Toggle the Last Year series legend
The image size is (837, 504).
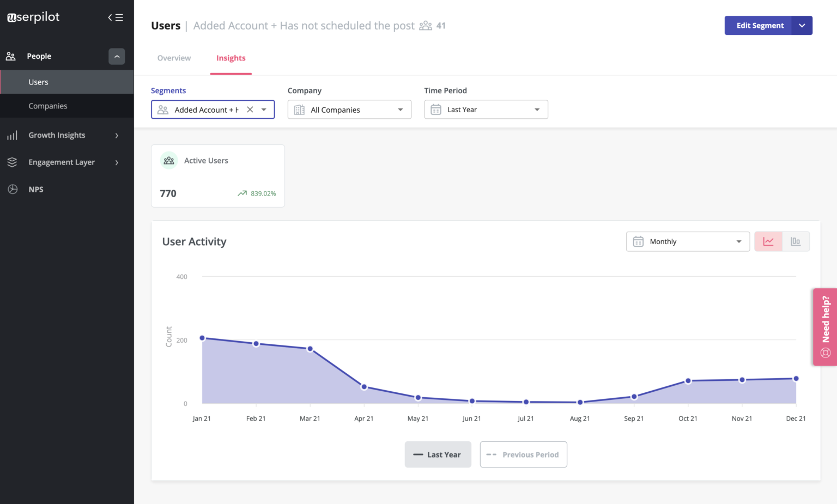(438, 454)
